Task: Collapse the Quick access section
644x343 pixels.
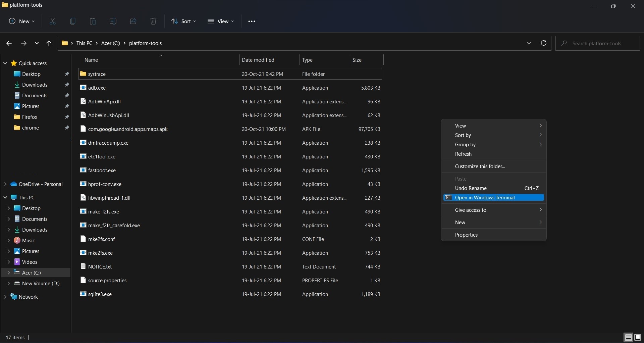Action: [5, 63]
